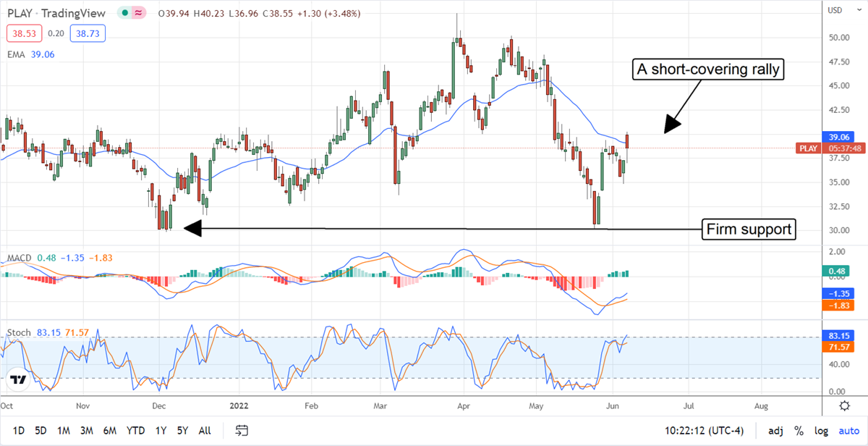Click the MACD indicator legend label
The image size is (868, 446).
point(19,258)
